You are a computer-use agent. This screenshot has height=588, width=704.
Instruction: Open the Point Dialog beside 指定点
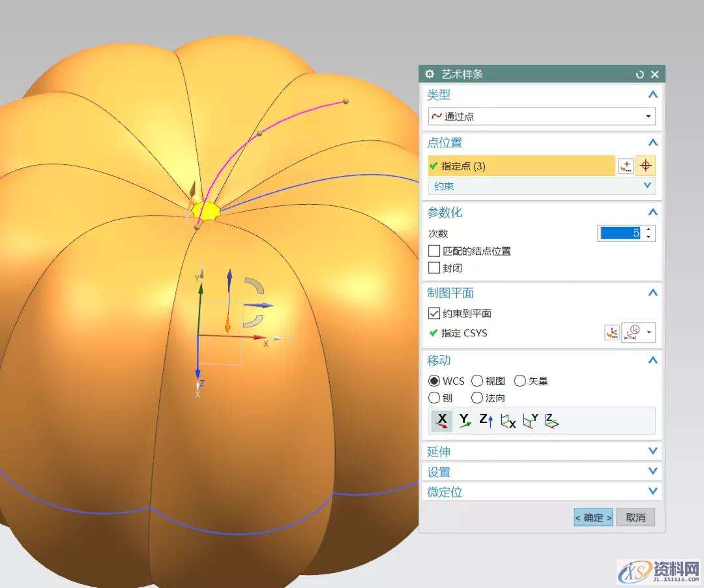coord(626,165)
